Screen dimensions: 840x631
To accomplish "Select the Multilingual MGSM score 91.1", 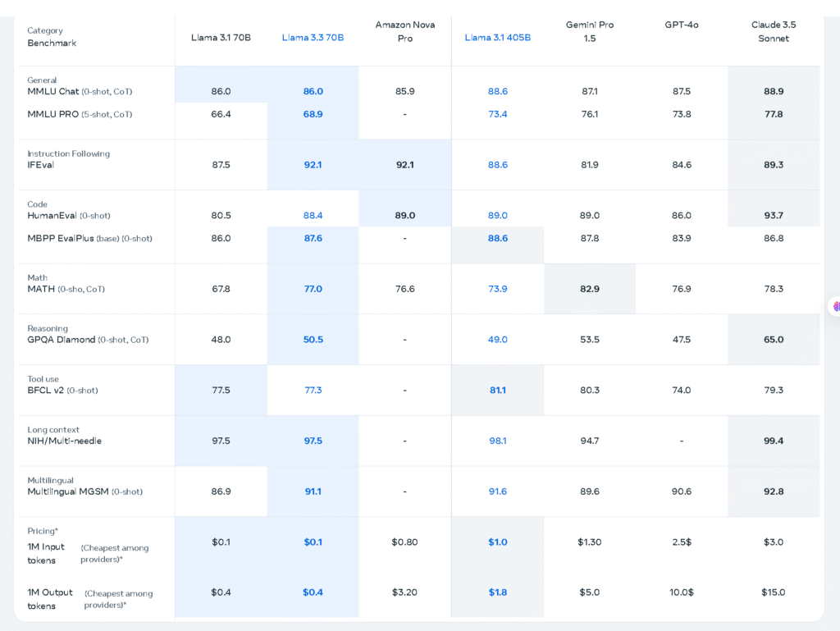I will [x=313, y=491].
